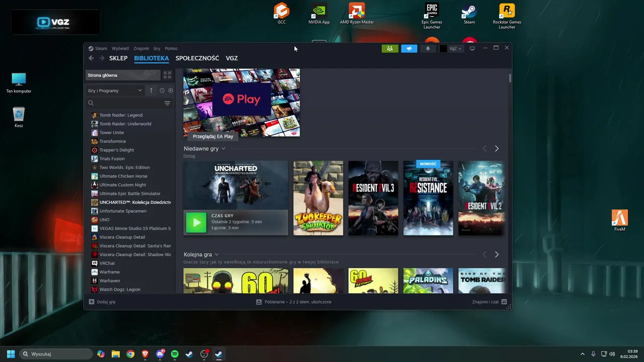The width and height of the screenshot is (644, 362).
Task: Open Resident Evil Resistance cover thumbnail
Action: pyautogui.click(x=428, y=198)
